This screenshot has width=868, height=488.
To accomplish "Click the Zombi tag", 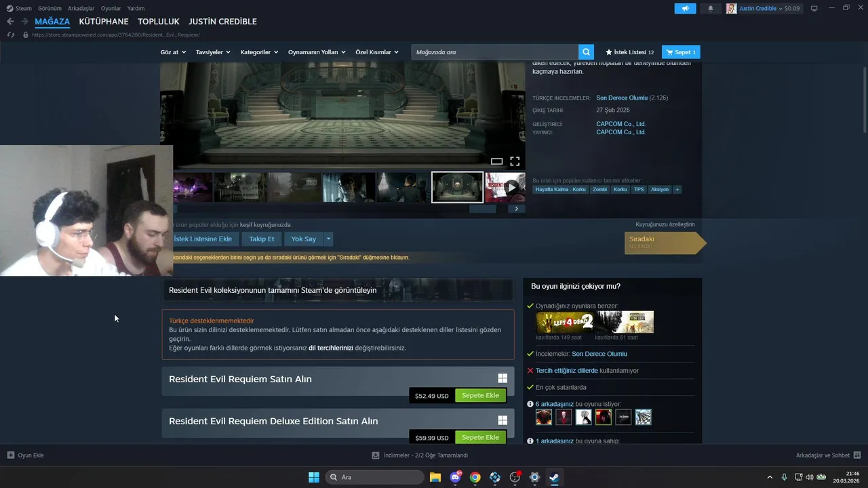I will [599, 190].
